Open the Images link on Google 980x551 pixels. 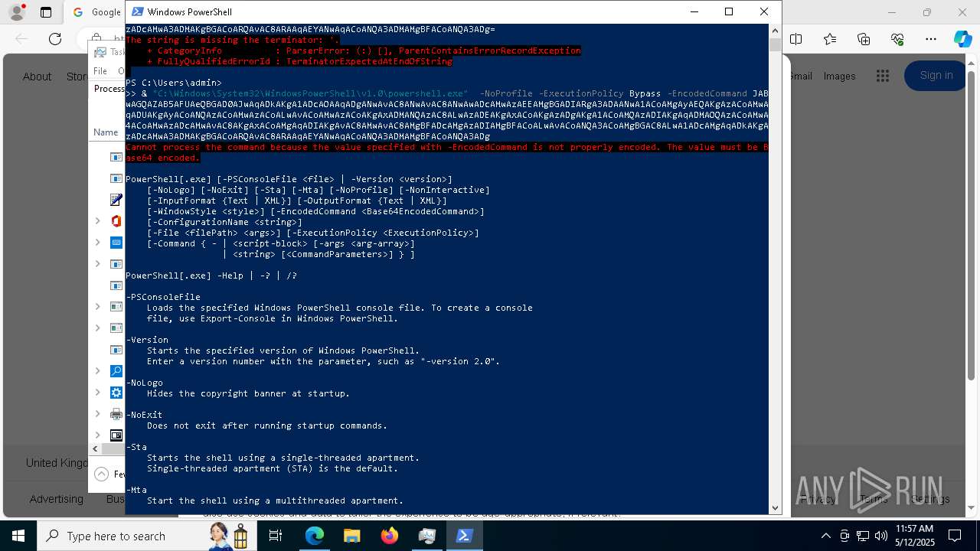839,76
